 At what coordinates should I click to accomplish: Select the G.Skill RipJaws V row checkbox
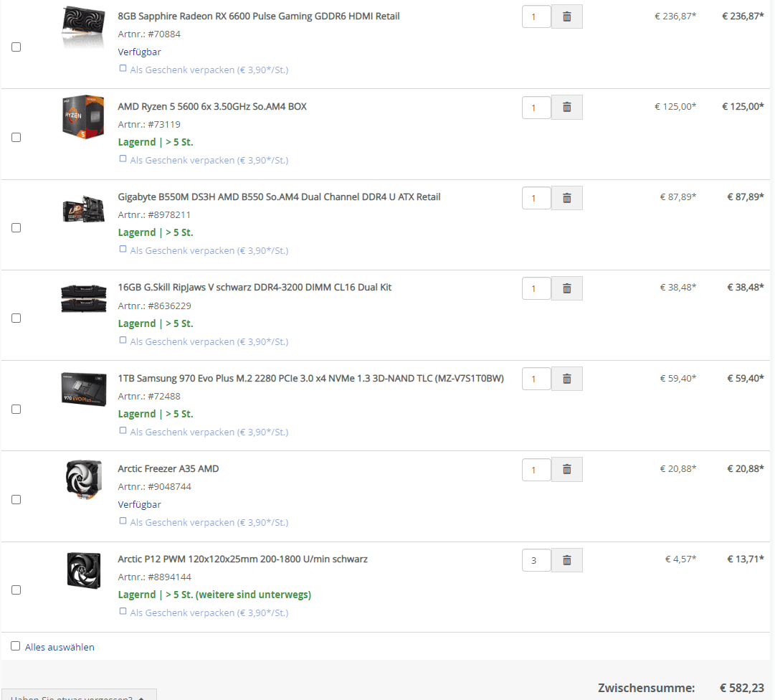pyautogui.click(x=16, y=318)
